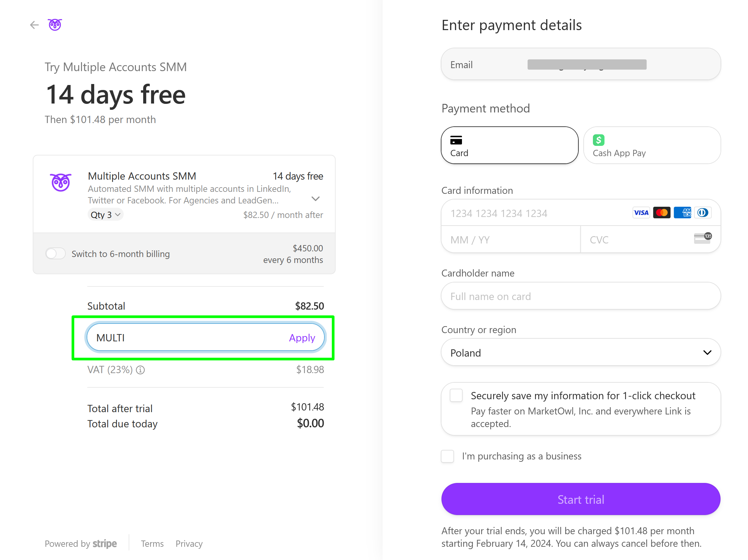This screenshot has width=748, height=560.
Task: Select the Card payment method tab
Action: coord(510,146)
